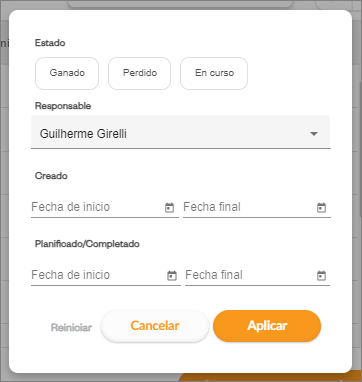Image resolution: width=362 pixels, height=382 pixels.
Task: Toggle the Ganado status filter
Action: coord(67,73)
